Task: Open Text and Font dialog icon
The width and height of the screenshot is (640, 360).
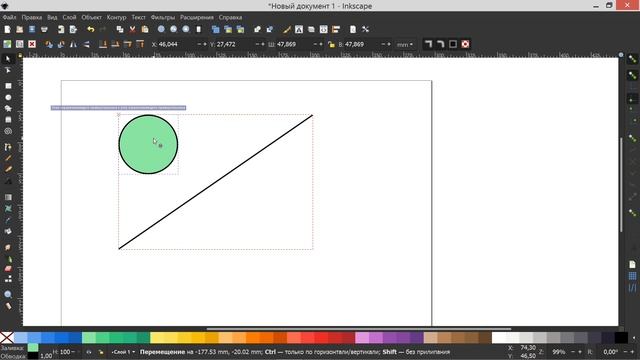Action: (299, 29)
